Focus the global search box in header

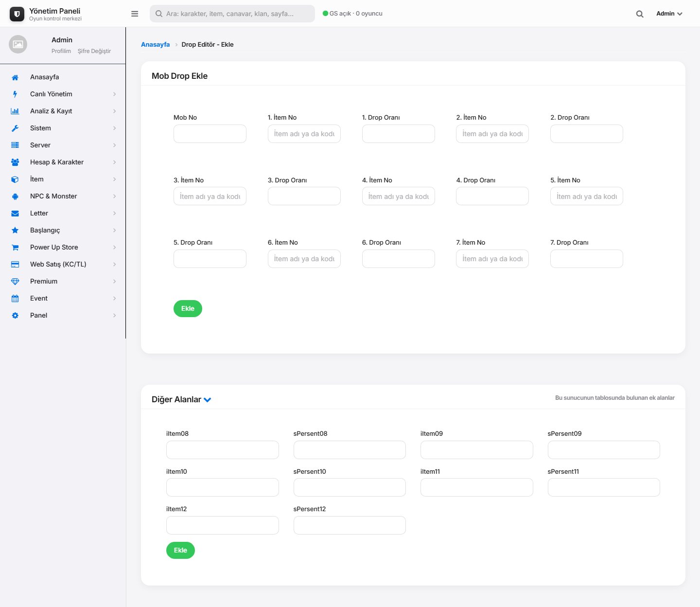[232, 14]
